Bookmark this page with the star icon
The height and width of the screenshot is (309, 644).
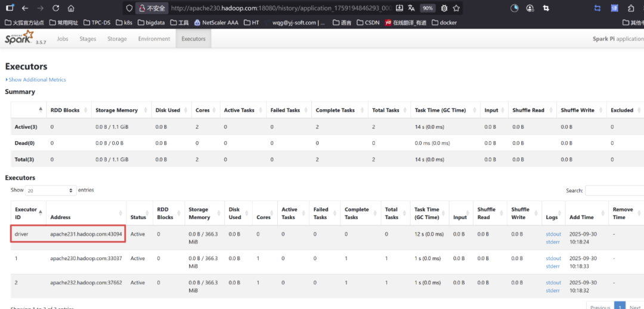click(x=456, y=8)
